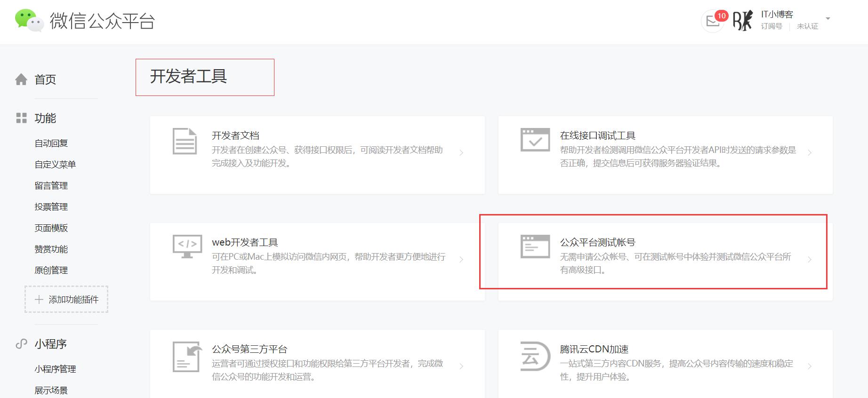Open 赞赏功能 menu item
Screen dimensions: 868x398
pos(51,249)
